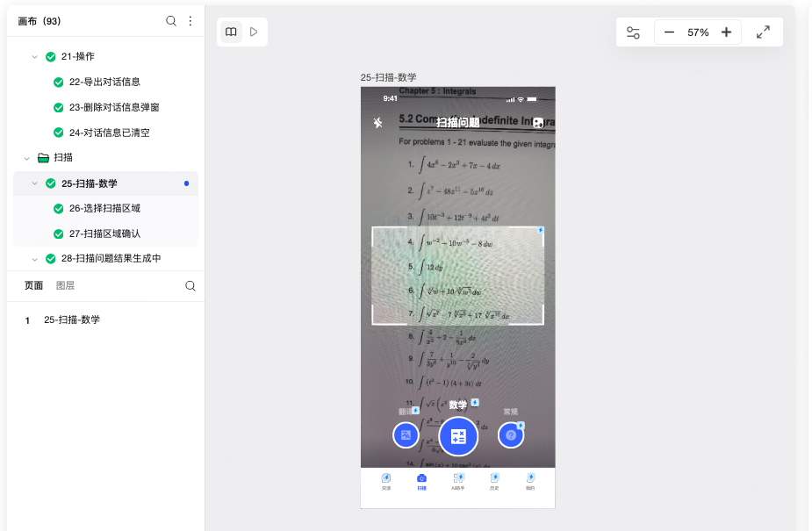The height and width of the screenshot is (531, 812).
Task: Switch to the 页面 tab
Action: pos(33,285)
